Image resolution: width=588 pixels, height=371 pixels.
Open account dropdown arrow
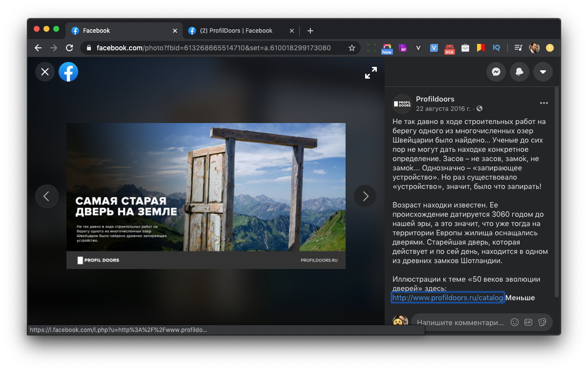[x=543, y=72]
